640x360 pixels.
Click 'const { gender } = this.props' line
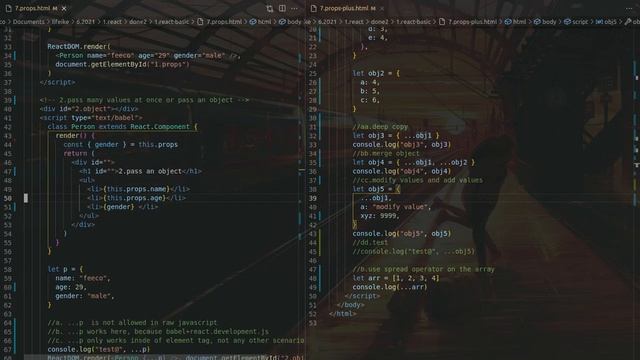[120, 144]
